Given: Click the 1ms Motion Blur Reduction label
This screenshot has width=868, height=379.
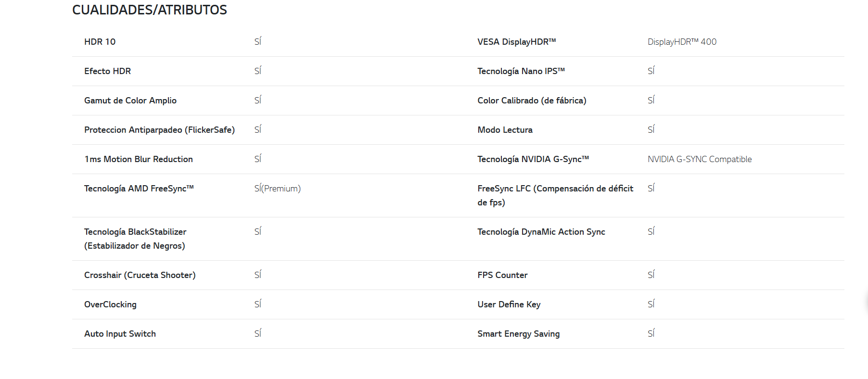Looking at the screenshot, I should tap(139, 159).
